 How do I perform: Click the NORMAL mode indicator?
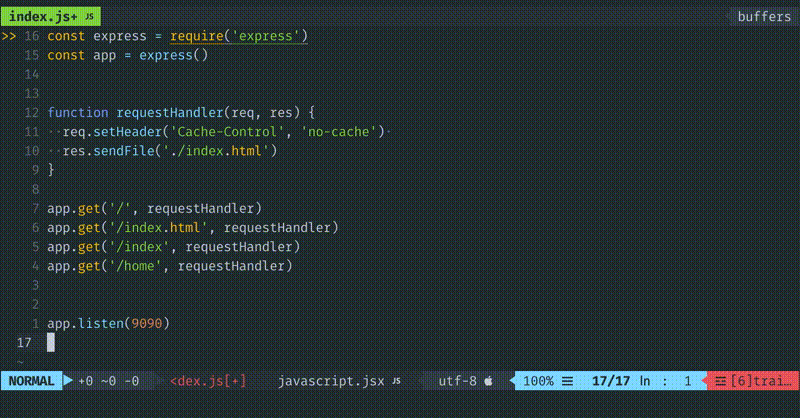coord(31,381)
